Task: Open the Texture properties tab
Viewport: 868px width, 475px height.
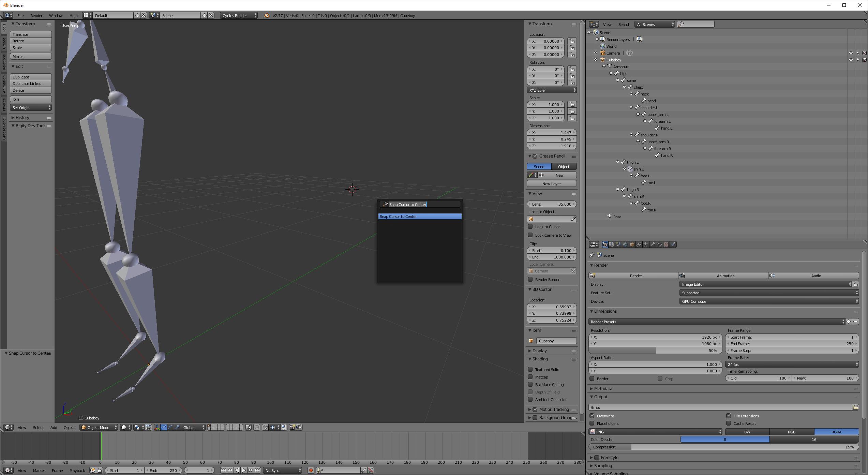Action: pos(666,244)
